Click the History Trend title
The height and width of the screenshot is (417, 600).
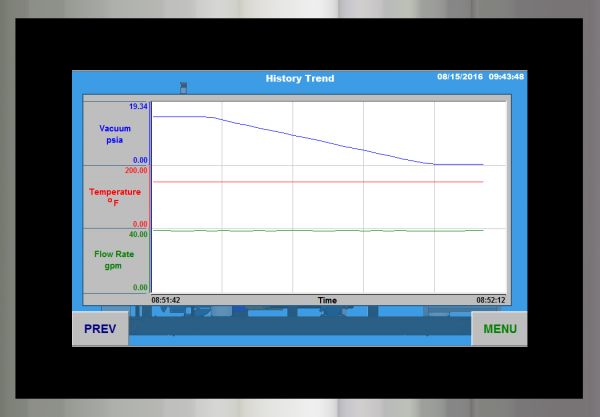pos(300,78)
